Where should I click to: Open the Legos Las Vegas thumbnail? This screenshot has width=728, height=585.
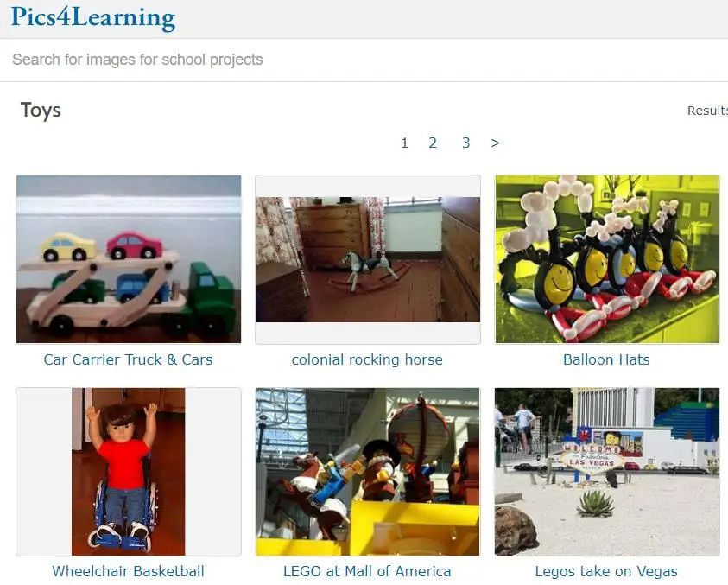coord(607,472)
